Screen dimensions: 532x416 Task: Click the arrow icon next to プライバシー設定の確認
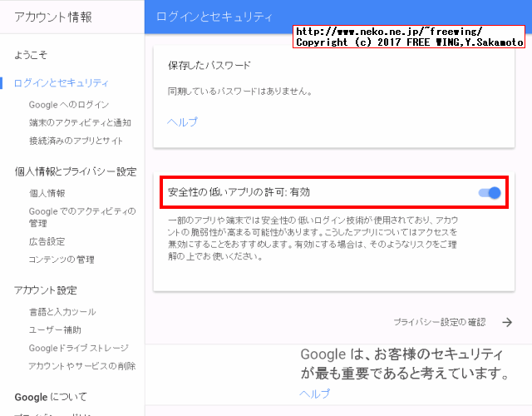tap(507, 322)
